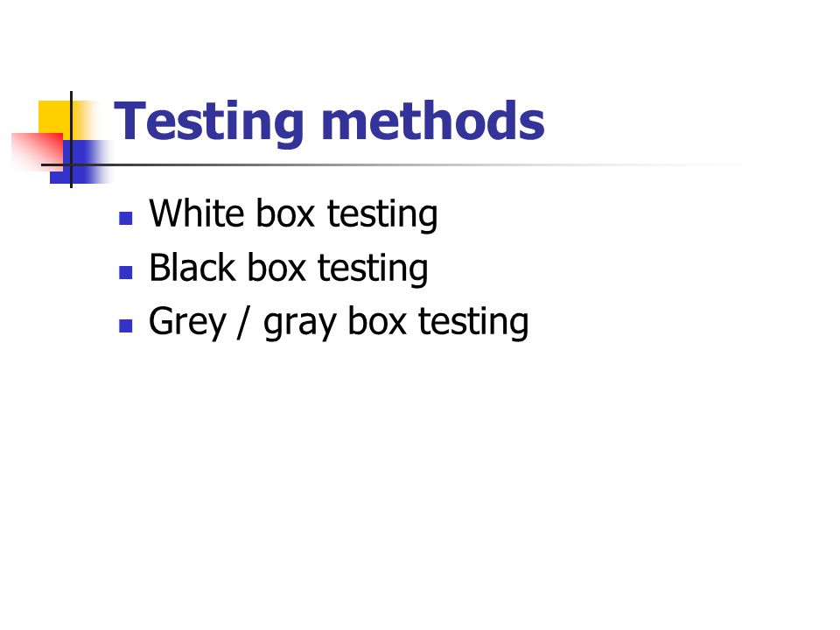Click the word 'Testing' in the title
The width and height of the screenshot is (840, 630).
coord(209,123)
